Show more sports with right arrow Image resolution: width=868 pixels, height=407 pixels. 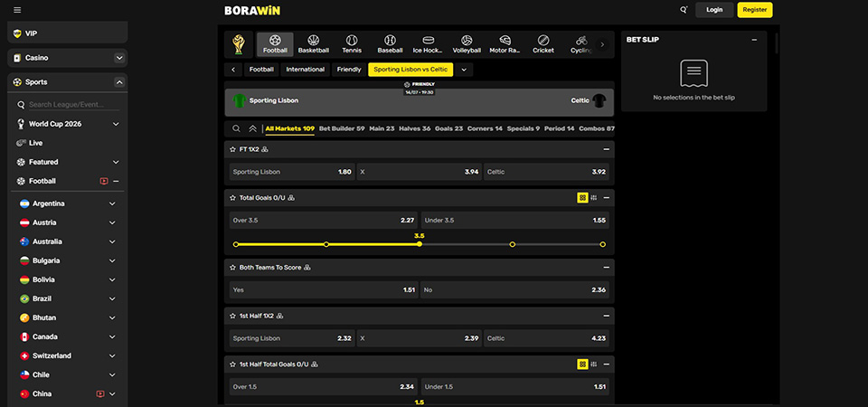602,44
